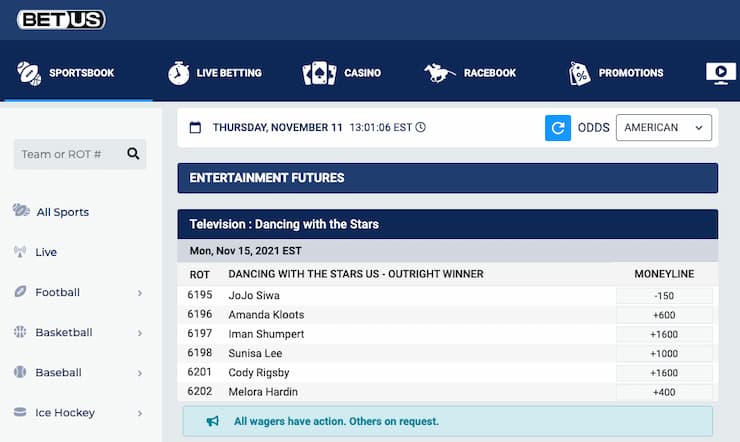Screen dimensions: 740x442
Task: Click the Football sidebar icon
Action: pos(20,292)
